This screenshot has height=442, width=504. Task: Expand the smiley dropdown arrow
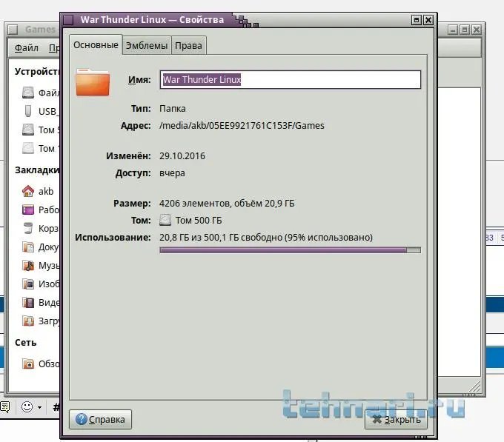39,407
